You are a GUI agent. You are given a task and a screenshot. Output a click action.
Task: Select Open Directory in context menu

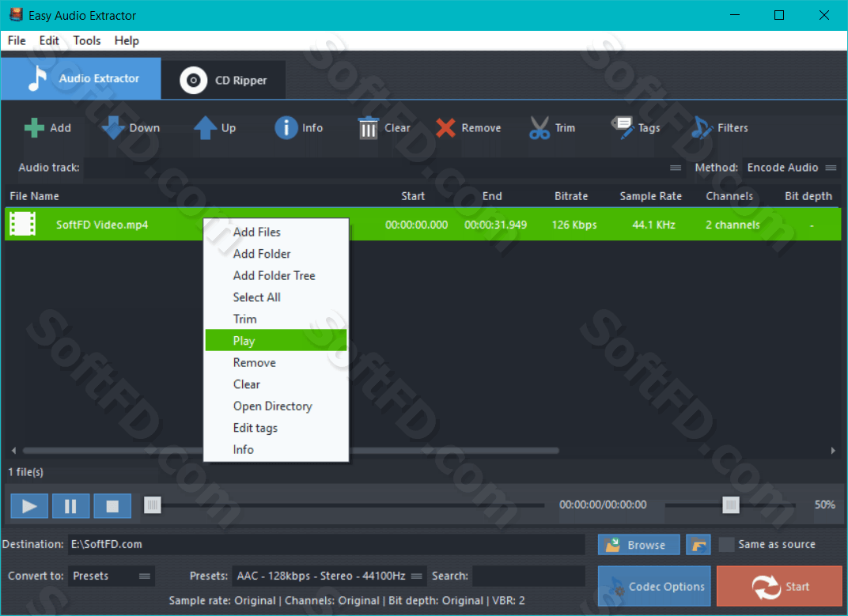[x=276, y=406]
